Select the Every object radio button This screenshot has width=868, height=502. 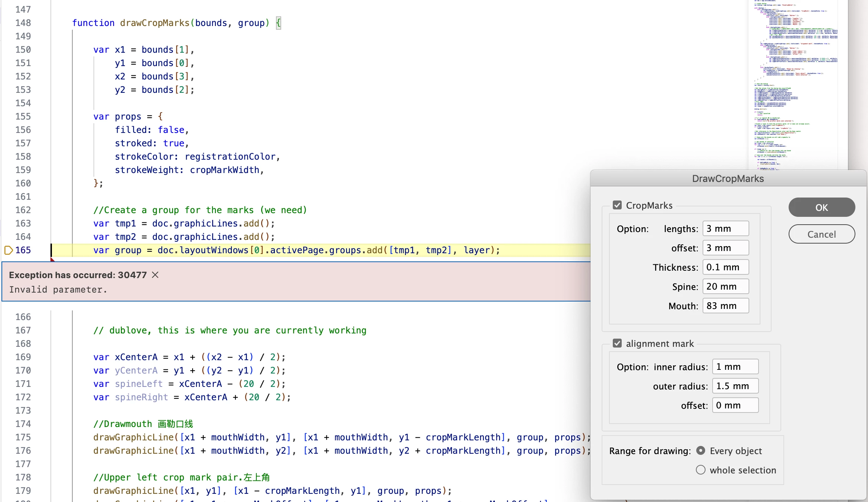pyautogui.click(x=700, y=451)
